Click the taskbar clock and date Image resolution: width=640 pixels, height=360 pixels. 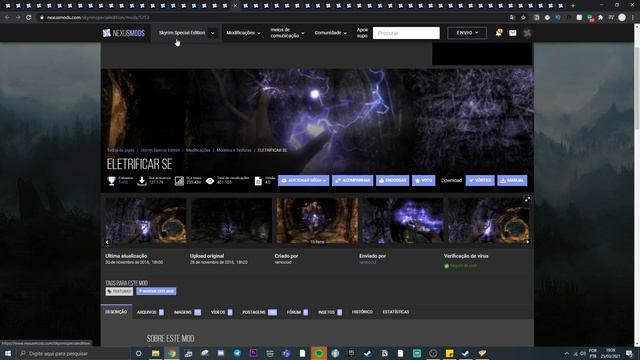point(610,353)
